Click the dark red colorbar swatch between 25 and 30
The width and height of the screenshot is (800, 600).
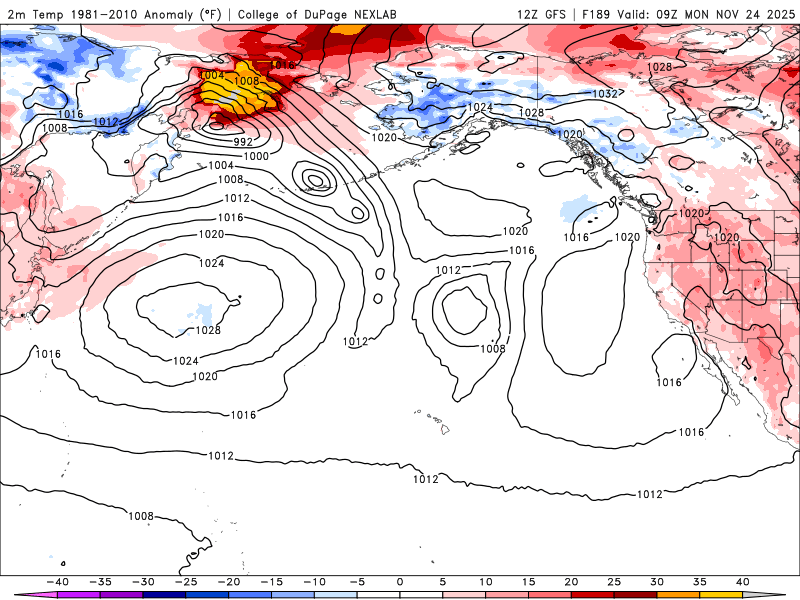tap(636, 595)
